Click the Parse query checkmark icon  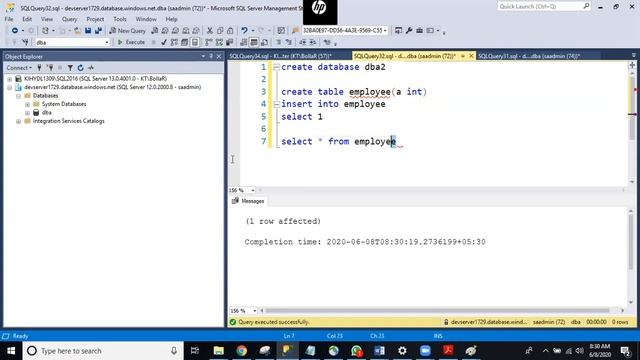coord(164,42)
